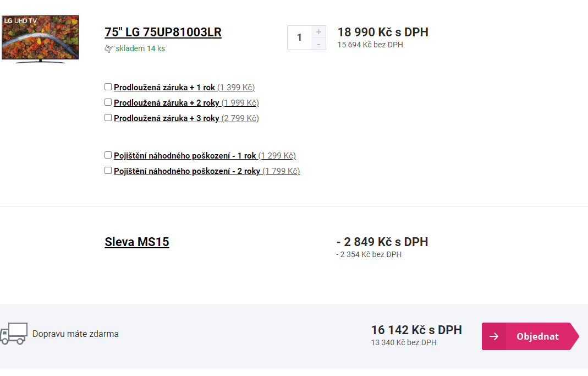Click the Sleva MS15 discount link
This screenshot has width=588, height=376.
[x=137, y=242]
